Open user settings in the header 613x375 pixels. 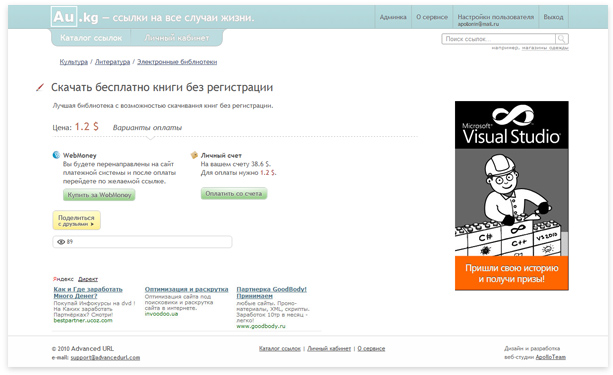click(x=495, y=17)
